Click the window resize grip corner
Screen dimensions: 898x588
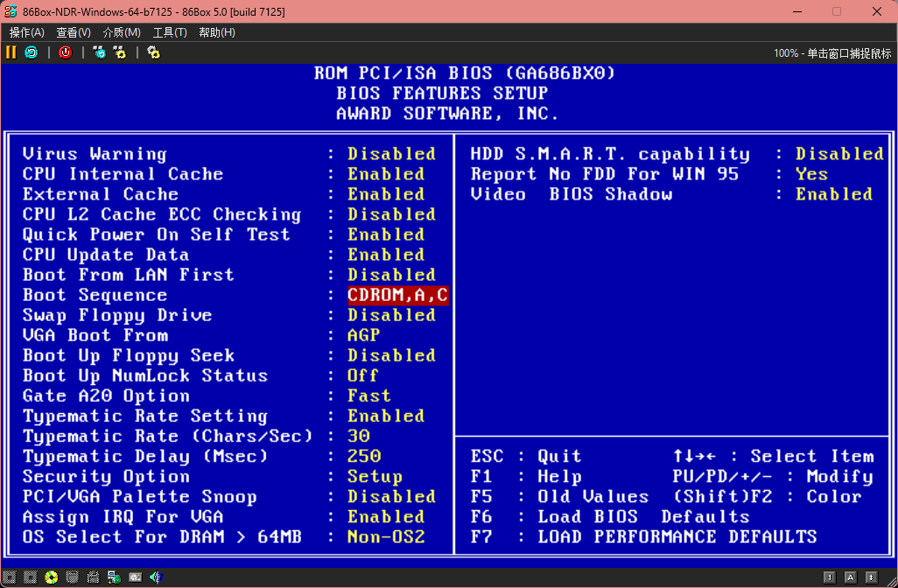[x=890, y=580]
